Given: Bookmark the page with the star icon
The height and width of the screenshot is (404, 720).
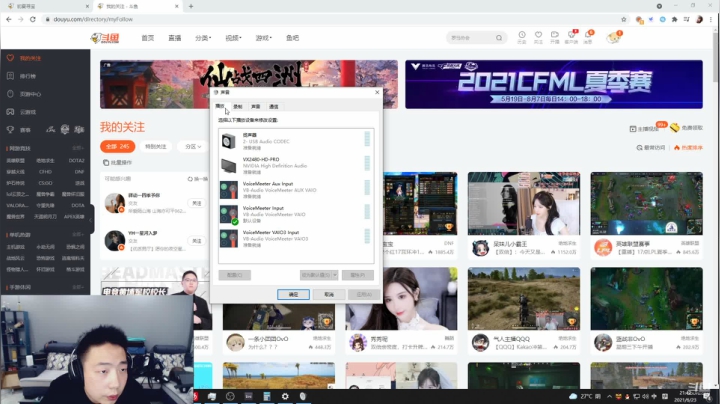Looking at the screenshot, I should click(x=624, y=19).
